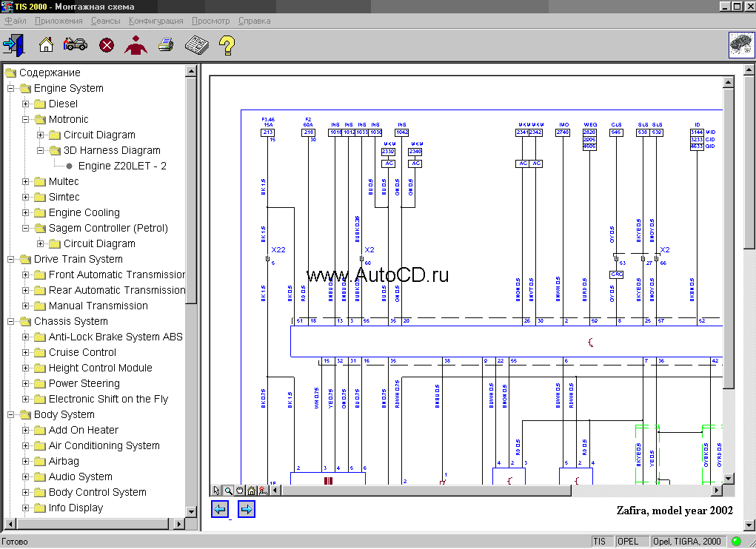Select Cruise Control item
Viewport: 756px width, 549px height.
(82, 352)
